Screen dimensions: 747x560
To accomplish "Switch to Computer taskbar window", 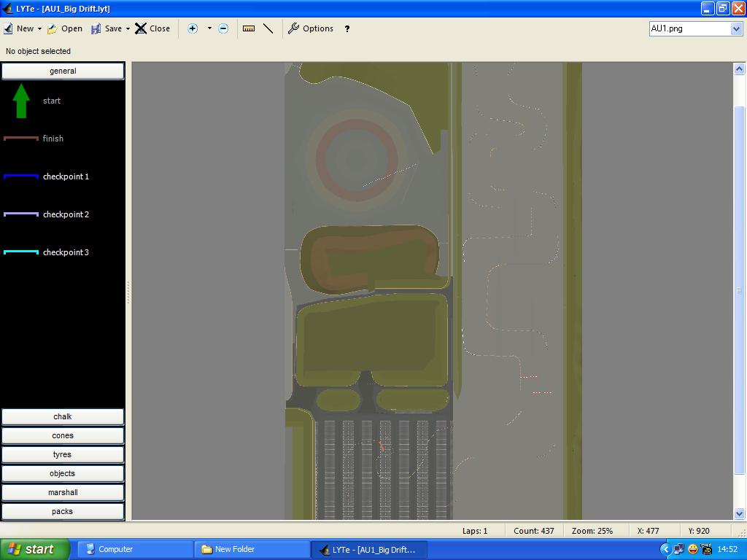I will pos(135,549).
